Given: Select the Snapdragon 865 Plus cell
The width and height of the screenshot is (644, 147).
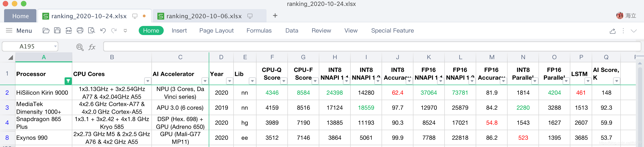Looking at the screenshot, I should coord(44,122).
